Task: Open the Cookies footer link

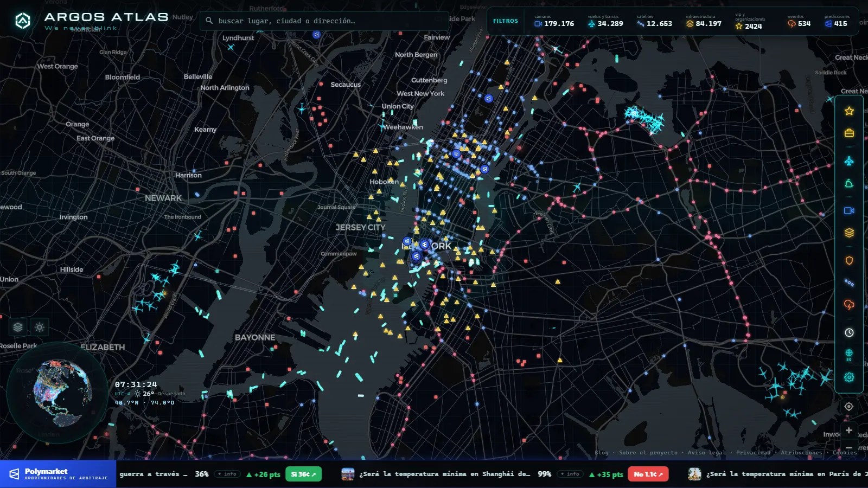Action: pos(845,452)
